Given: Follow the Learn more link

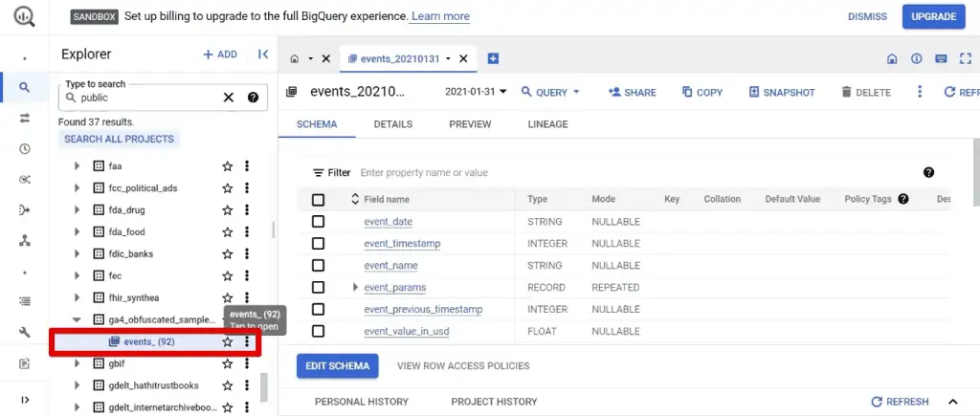Looking at the screenshot, I should click(440, 16).
